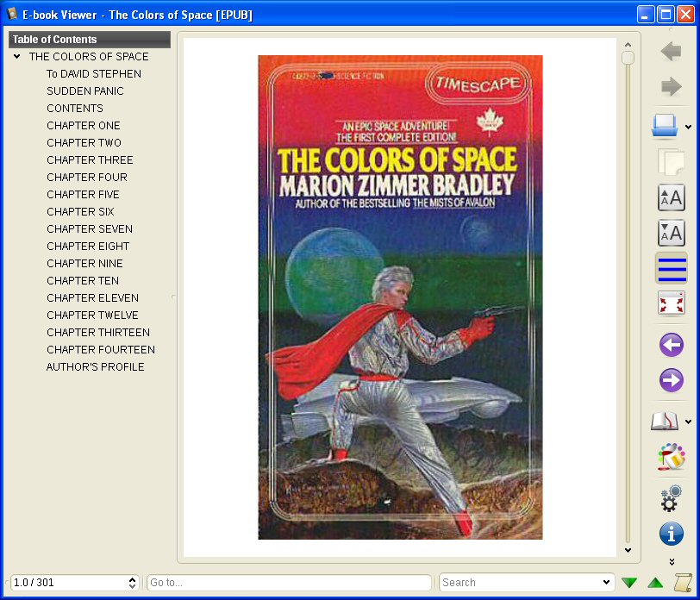Image resolution: width=700 pixels, height=600 pixels.
Task: Collapse THE COLORS OF SPACE tree node
Action: click(x=17, y=57)
